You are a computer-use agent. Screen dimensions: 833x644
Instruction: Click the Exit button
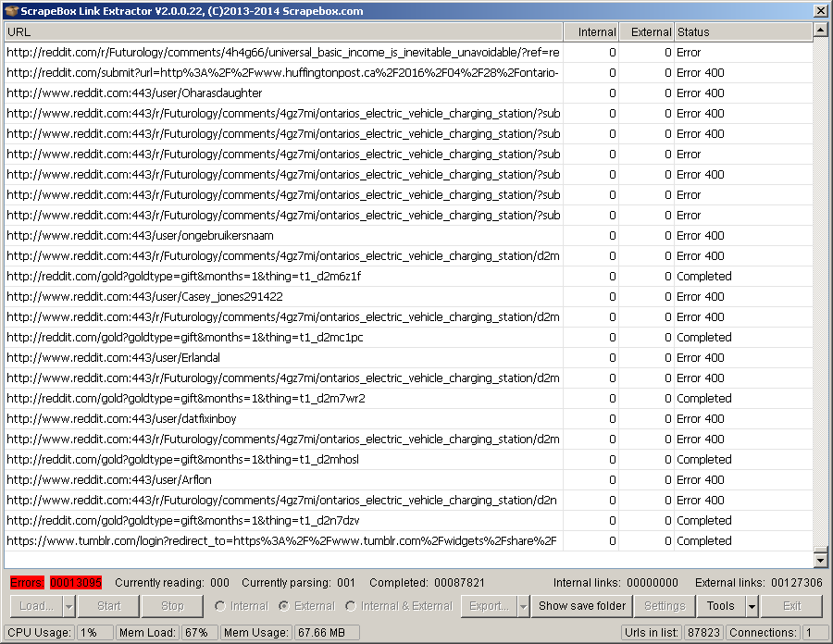(x=791, y=606)
